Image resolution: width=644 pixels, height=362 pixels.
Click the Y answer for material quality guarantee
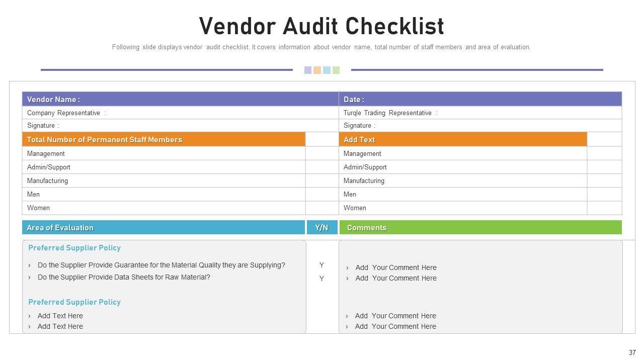point(321,265)
